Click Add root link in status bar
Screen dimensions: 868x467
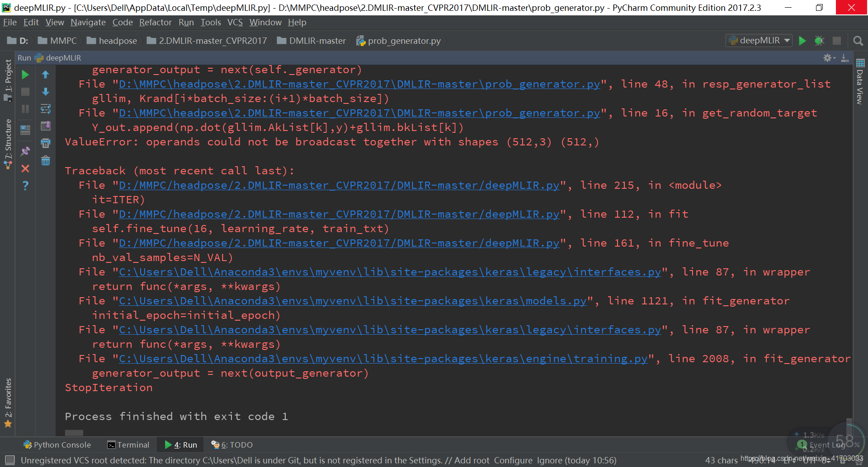472,460
